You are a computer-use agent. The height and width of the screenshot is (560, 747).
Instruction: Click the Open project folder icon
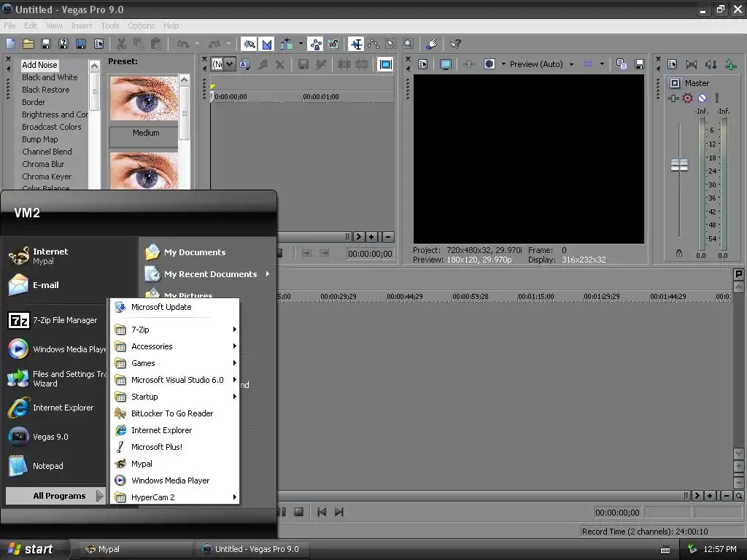[x=28, y=44]
